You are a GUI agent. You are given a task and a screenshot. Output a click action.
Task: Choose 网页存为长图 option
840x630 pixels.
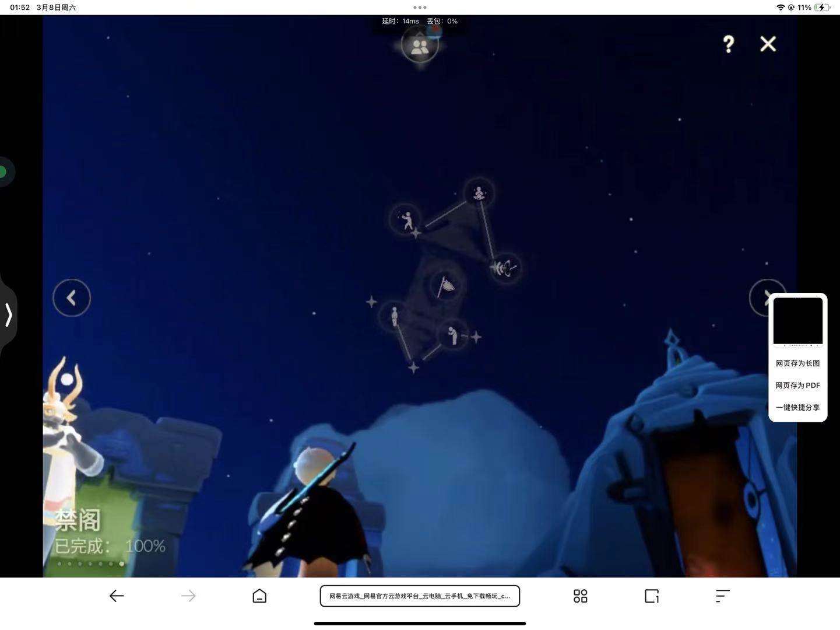[x=797, y=363]
